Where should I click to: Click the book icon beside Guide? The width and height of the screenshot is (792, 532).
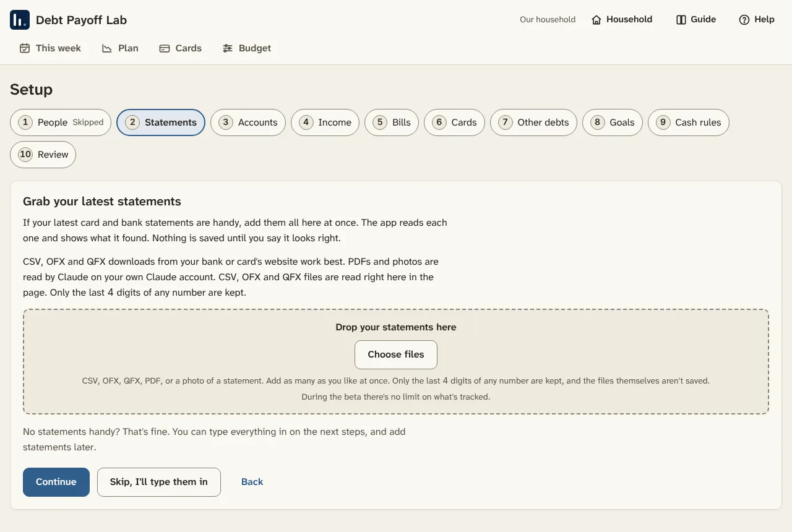tap(681, 20)
